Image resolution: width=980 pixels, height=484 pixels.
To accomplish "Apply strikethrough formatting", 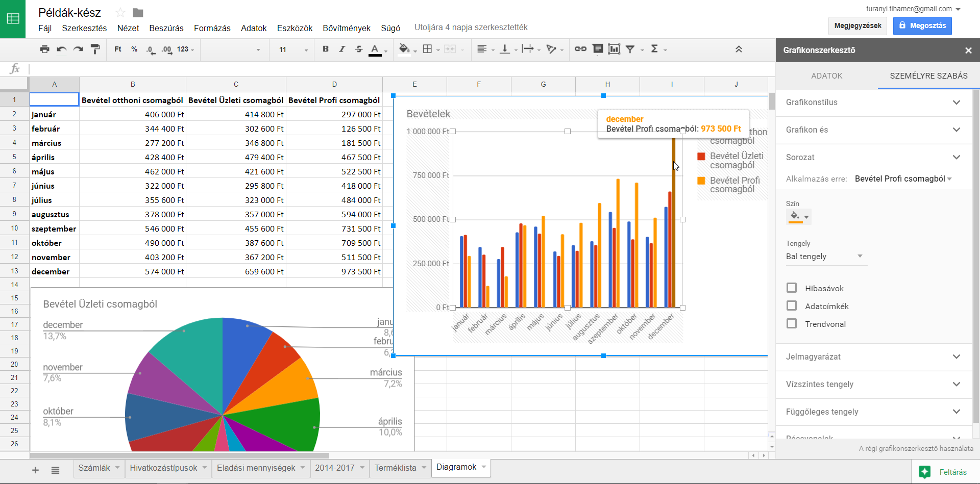I will 359,49.
